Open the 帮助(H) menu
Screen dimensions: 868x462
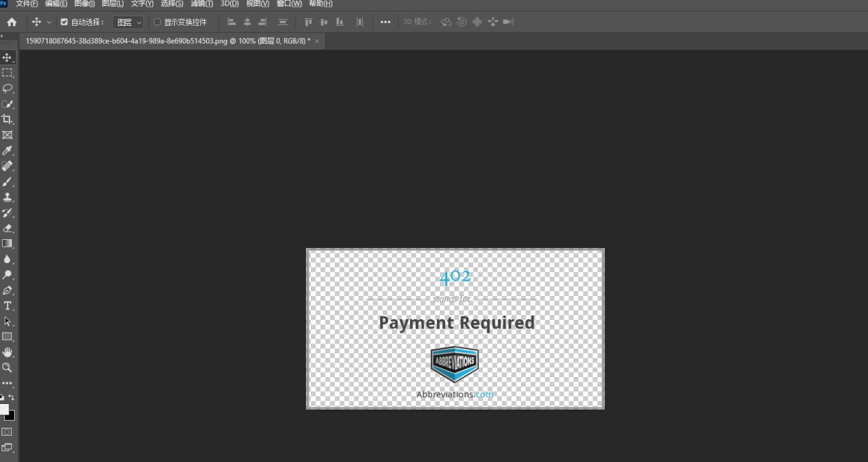click(321, 4)
